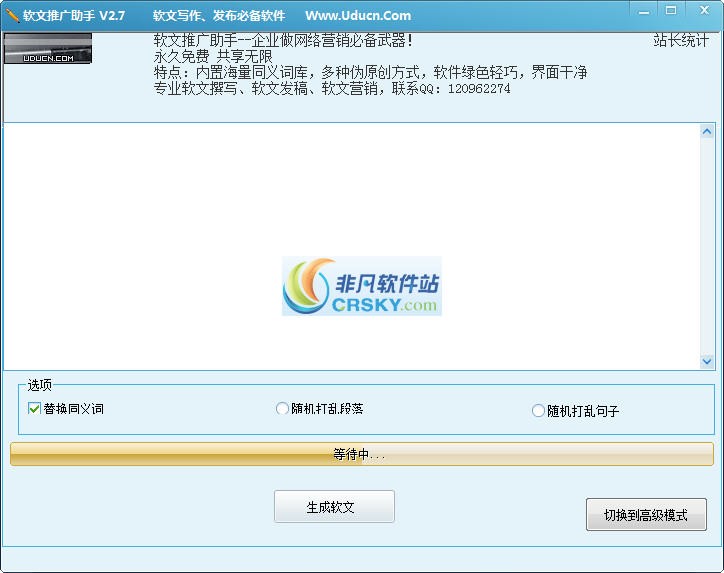Click inside the large article text area
Image resolution: width=724 pixels, height=573 pixels.
(352, 246)
